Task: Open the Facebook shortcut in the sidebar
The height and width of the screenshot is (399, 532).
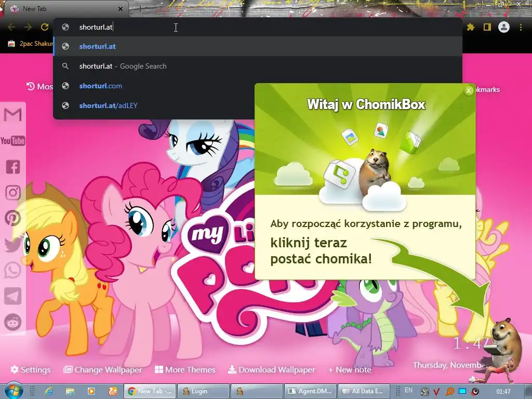Action: click(13, 167)
